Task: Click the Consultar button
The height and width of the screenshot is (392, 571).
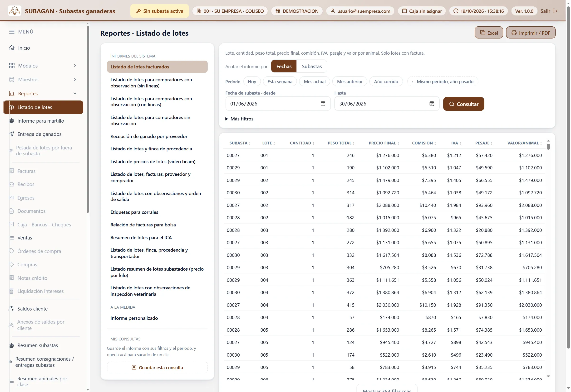Action: pos(463,104)
